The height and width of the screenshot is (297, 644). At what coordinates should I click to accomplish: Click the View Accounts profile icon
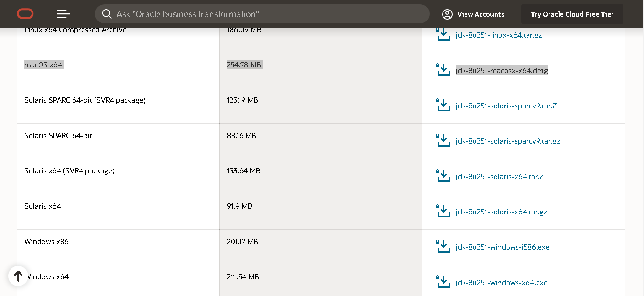(x=447, y=14)
